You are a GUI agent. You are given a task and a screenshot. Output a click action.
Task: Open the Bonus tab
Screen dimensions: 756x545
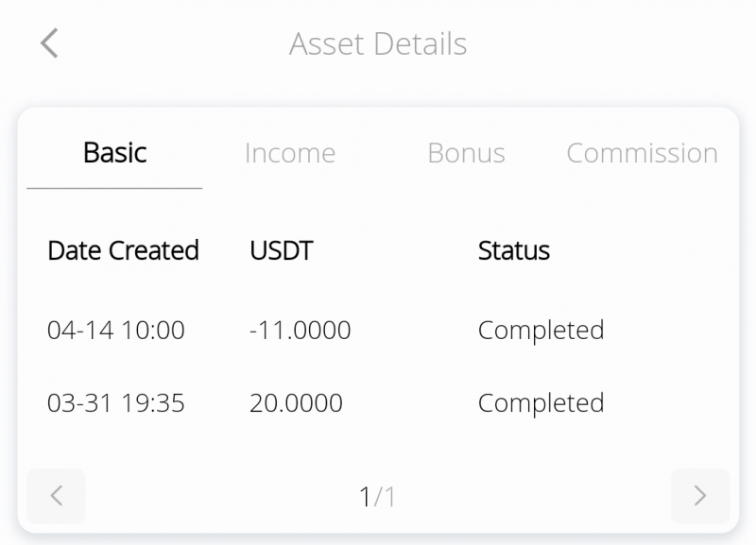tap(467, 153)
